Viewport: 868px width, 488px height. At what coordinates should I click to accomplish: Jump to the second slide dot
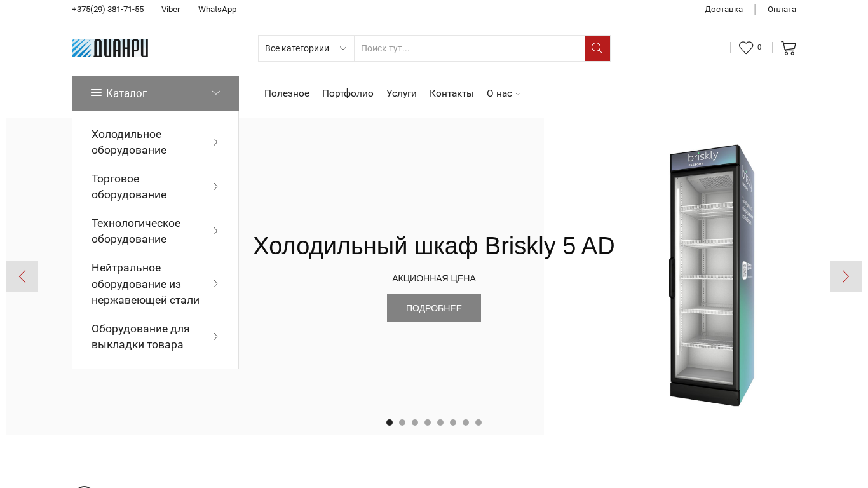(402, 423)
